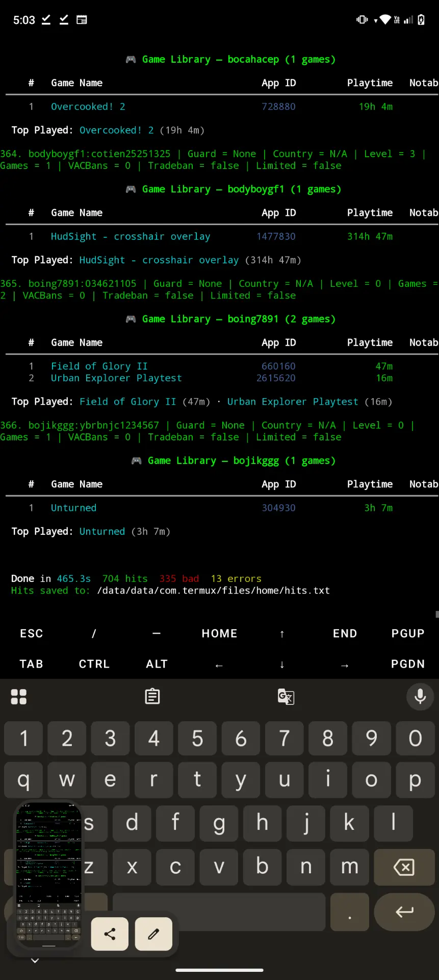Viewport: 439px width, 980px height.
Task: Tap the dash extra key
Action: [157, 633]
